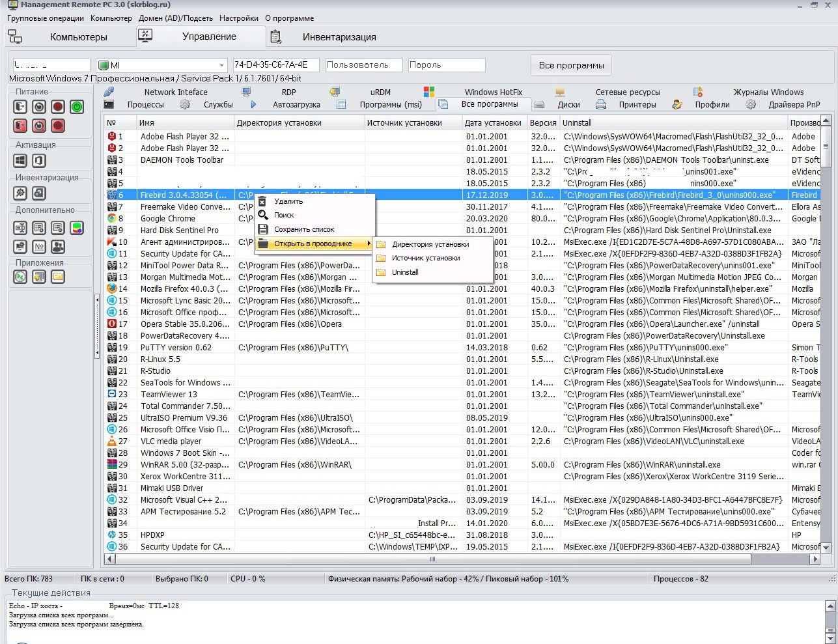Click the colored database icon in Дополнительно

77,228
